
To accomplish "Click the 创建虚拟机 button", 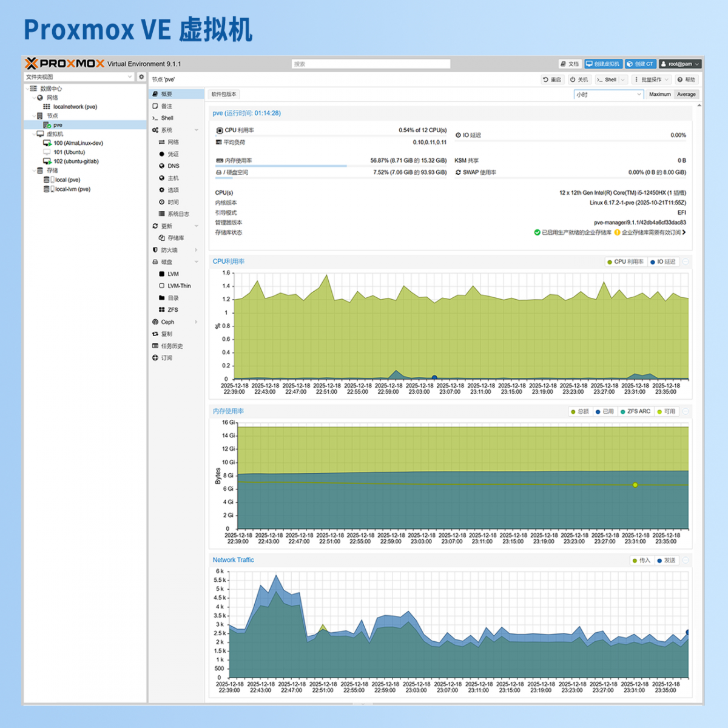I will 603,64.
